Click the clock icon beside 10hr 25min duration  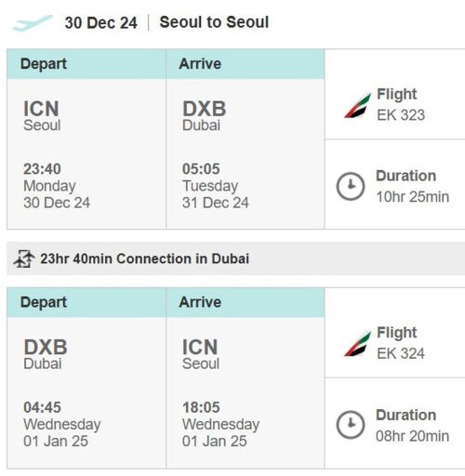[351, 186]
